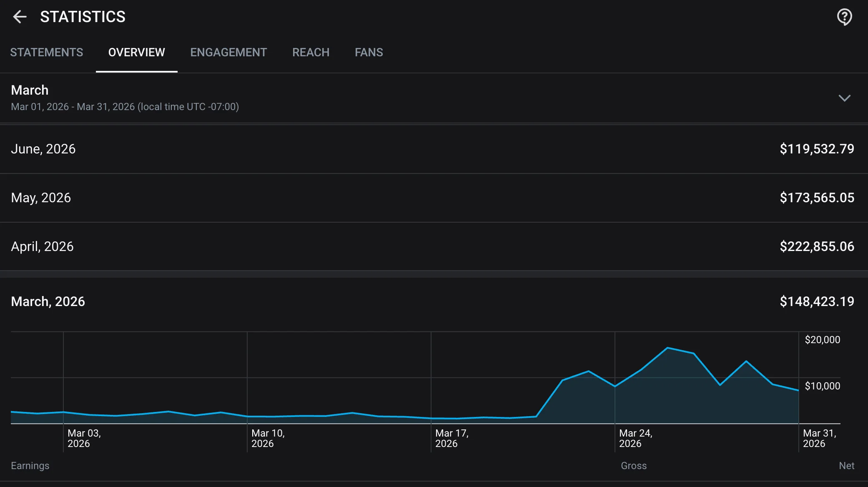
Task: Click the Mar 24, 2026 axis marker
Action: pos(636,438)
